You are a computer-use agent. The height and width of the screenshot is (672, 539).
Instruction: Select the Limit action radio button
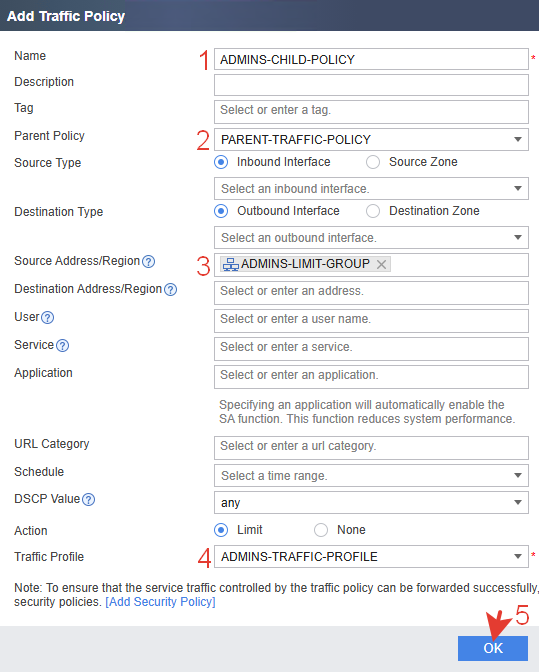(x=221, y=530)
